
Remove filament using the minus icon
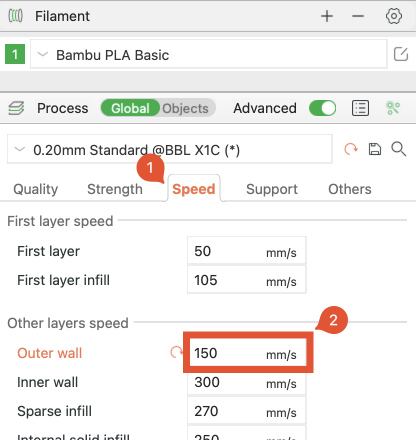point(358,16)
